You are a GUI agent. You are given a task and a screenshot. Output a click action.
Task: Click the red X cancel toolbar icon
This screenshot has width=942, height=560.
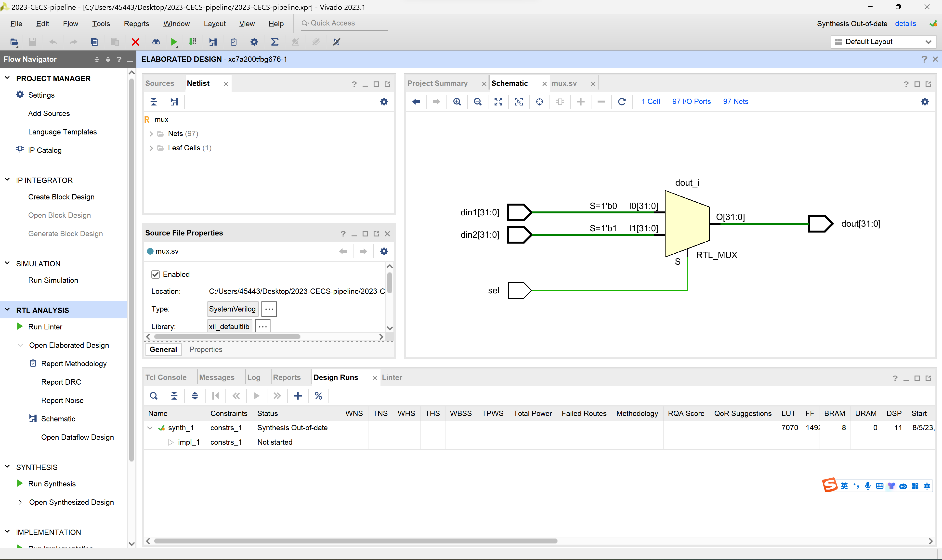tap(135, 42)
